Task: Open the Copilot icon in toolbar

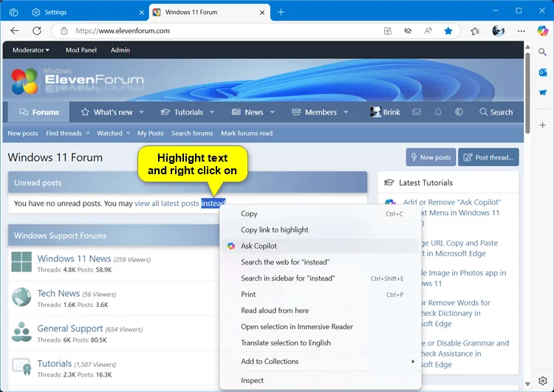Action: click(542, 31)
